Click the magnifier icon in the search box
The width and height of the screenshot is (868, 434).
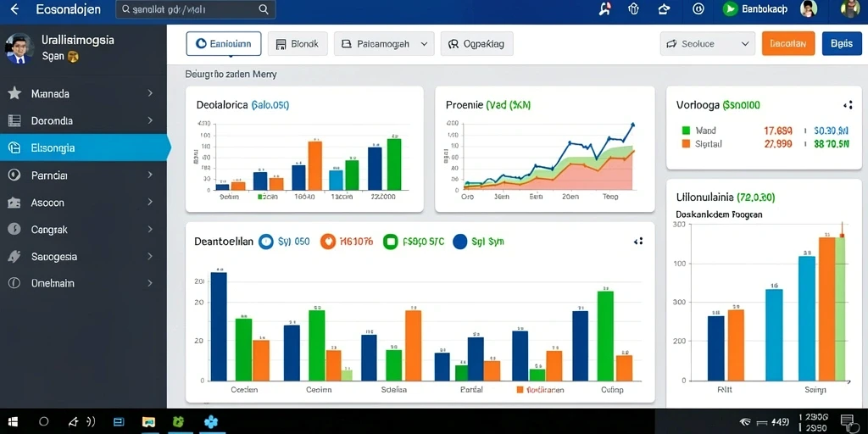(x=264, y=9)
